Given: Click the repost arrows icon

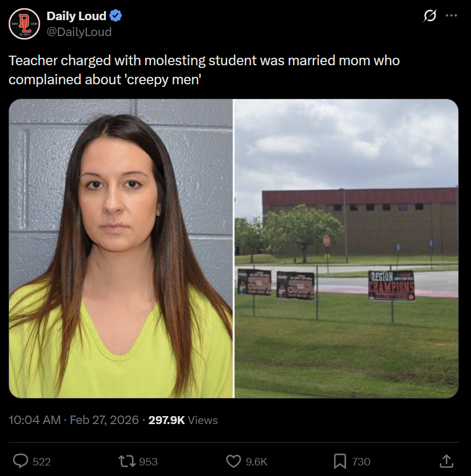Looking at the screenshot, I should pos(127,461).
